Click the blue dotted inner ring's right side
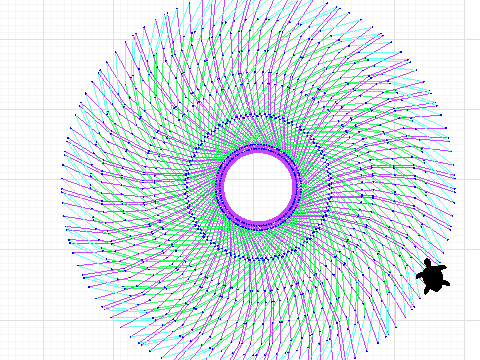Screen dimensions: 480x360 tap(331, 187)
